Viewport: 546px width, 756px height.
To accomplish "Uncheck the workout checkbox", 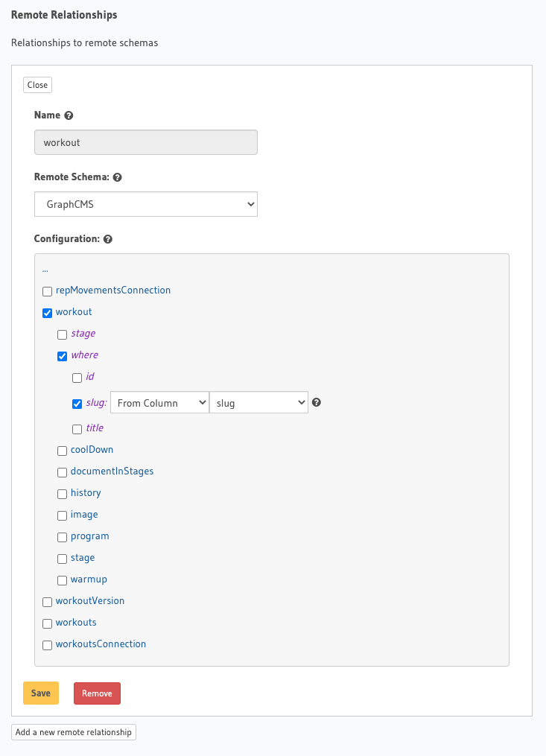I will tap(48, 312).
